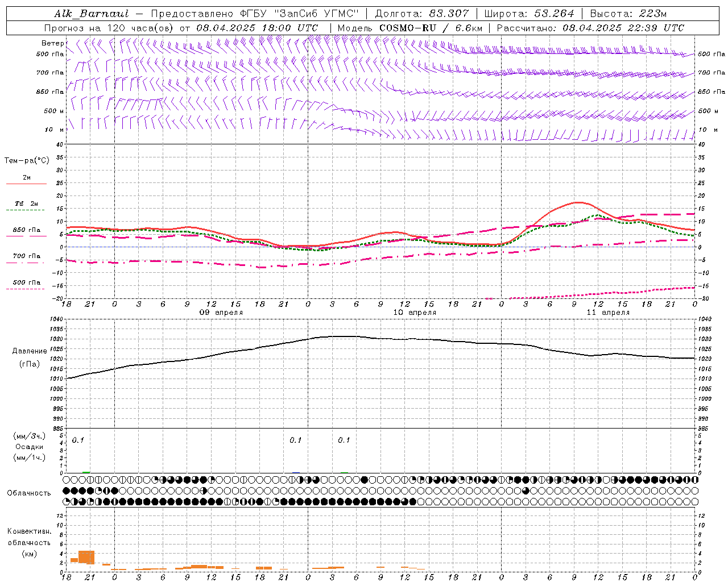Image resolution: width=728 pixels, height=582 pixels.
Task: Click the Давление panel label
Action: [x=30, y=351]
